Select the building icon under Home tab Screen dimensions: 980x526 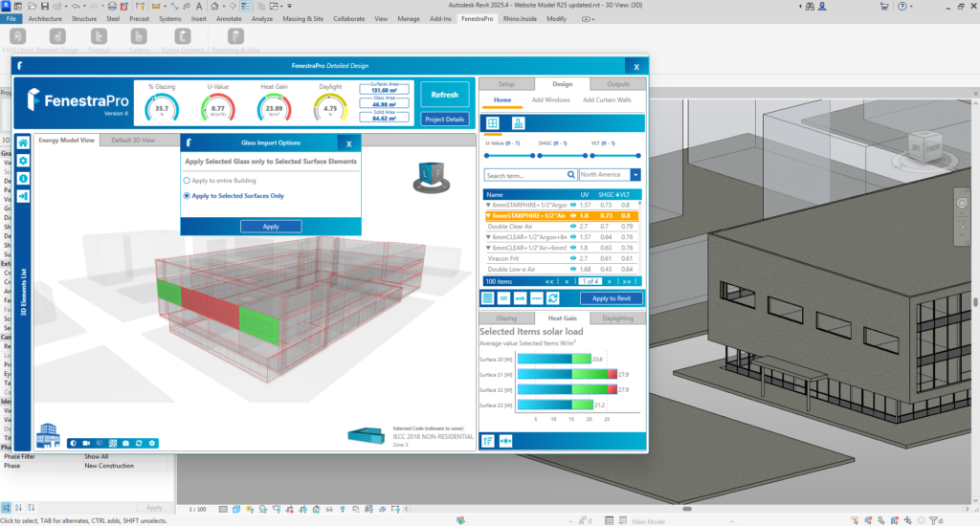coord(518,123)
